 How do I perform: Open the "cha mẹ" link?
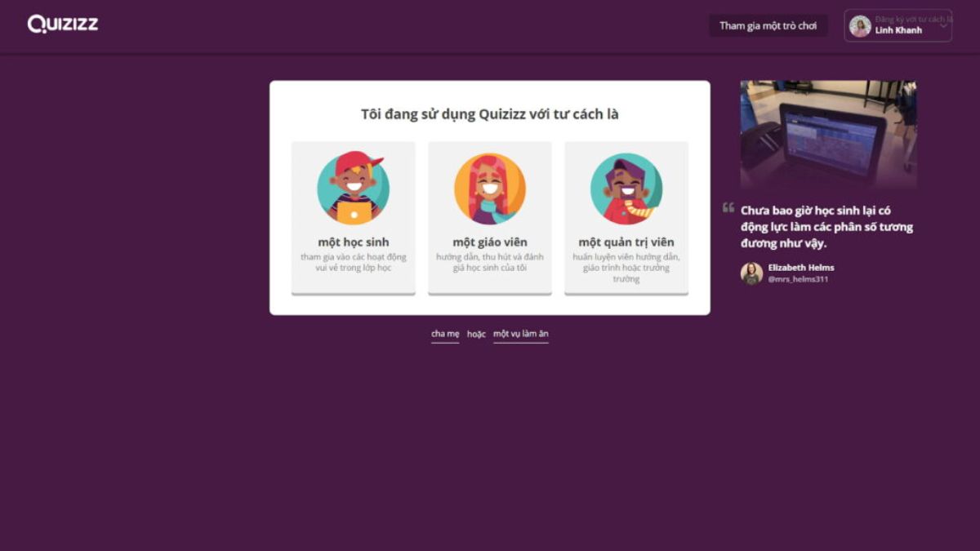click(445, 334)
